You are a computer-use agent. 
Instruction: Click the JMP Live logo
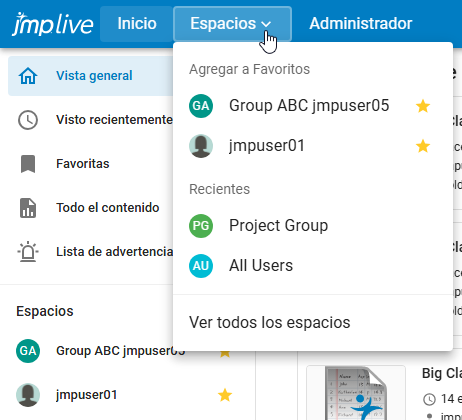pos(52,24)
